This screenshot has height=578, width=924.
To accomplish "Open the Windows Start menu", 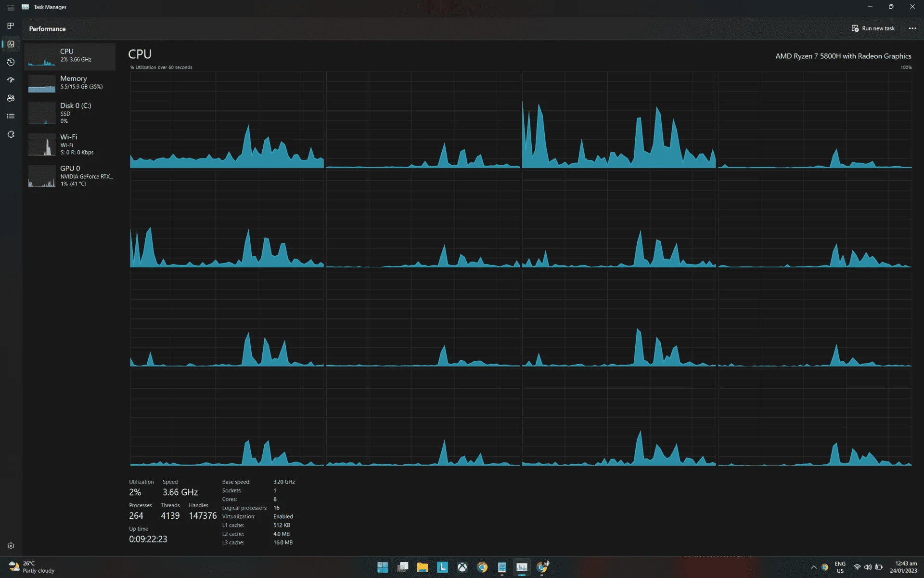I will (x=383, y=567).
